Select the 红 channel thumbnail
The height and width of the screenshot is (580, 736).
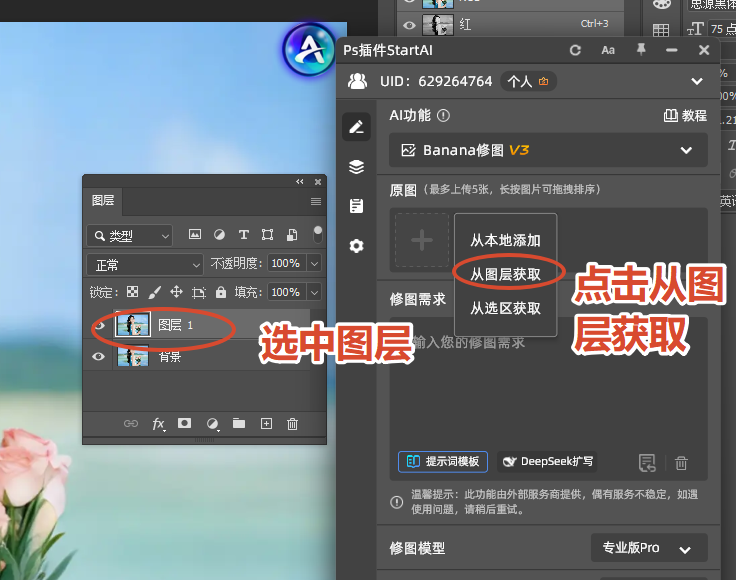[437, 25]
